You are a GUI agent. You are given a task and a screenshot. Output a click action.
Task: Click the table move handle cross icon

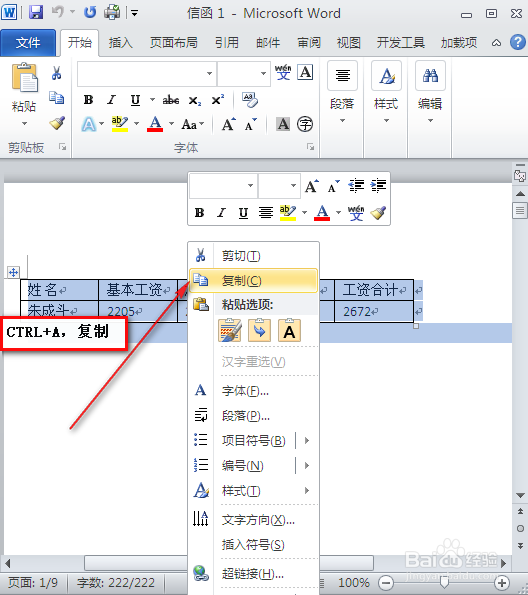click(x=13, y=272)
